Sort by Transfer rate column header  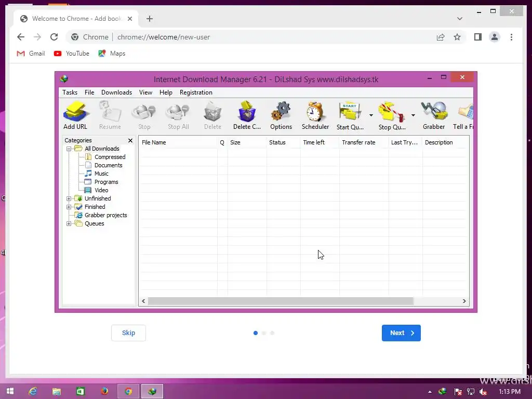click(x=364, y=142)
